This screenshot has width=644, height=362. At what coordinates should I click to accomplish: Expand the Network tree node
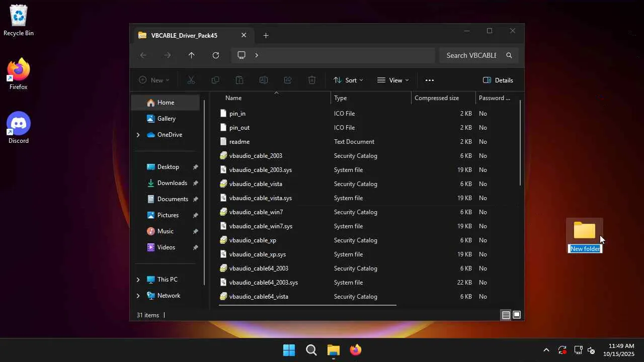(x=138, y=296)
